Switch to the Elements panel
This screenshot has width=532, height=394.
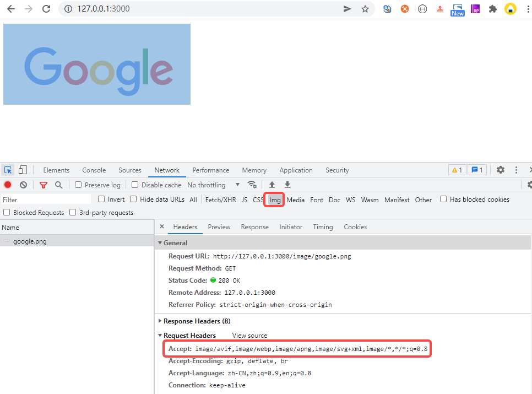click(56, 170)
